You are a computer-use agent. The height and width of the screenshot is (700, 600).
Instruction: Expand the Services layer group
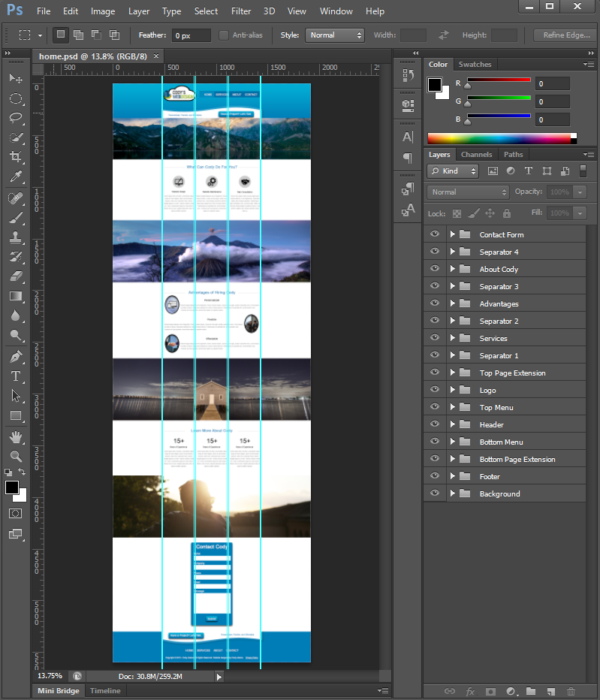pos(452,338)
